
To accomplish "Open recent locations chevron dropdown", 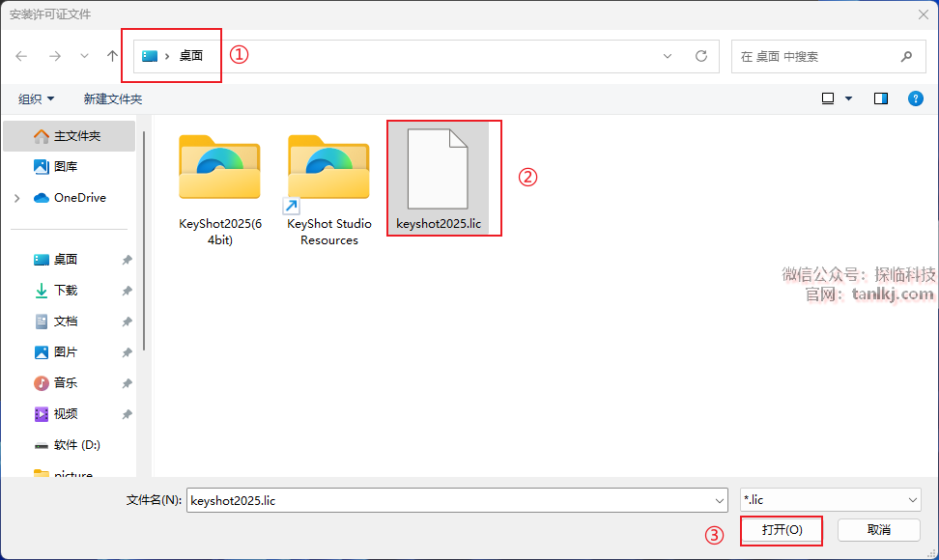I will 84,56.
